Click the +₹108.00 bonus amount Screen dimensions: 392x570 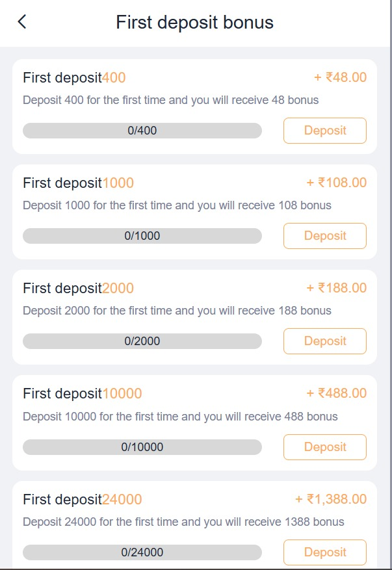(x=336, y=183)
